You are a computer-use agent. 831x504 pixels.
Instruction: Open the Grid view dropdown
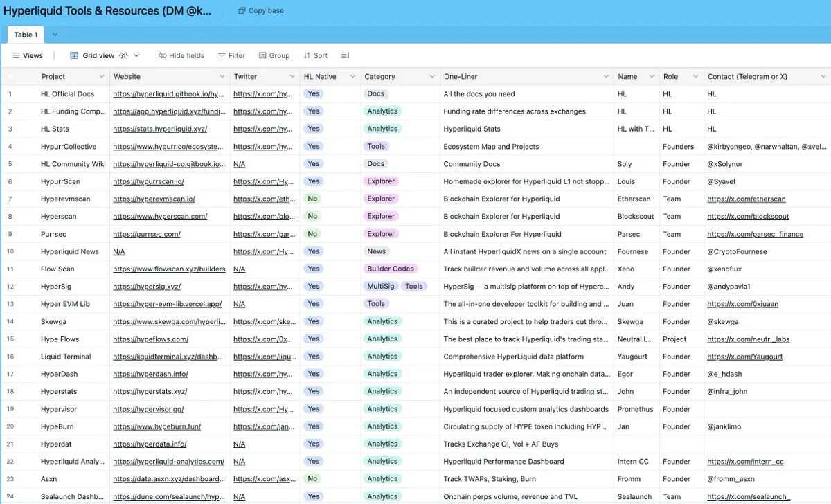pos(105,55)
